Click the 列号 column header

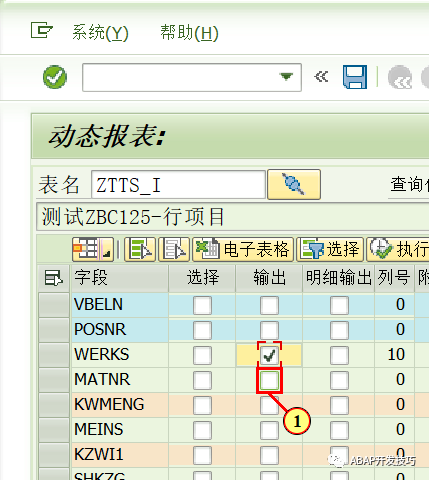394,278
